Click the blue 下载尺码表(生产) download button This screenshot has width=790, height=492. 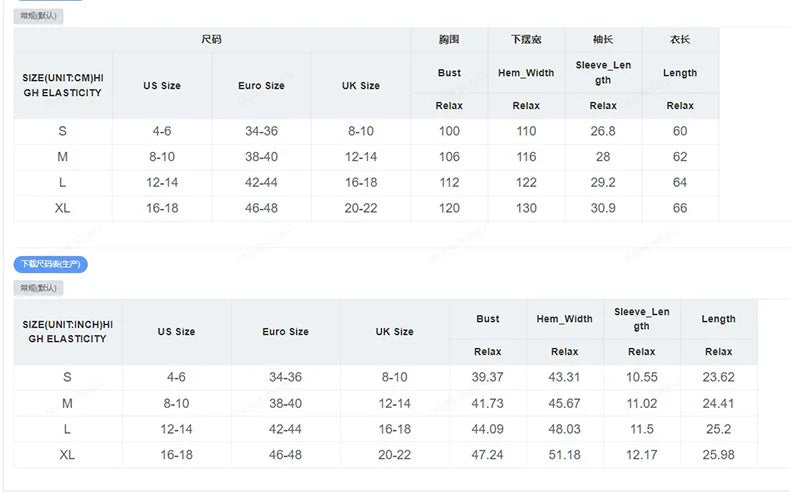pyautogui.click(x=52, y=264)
